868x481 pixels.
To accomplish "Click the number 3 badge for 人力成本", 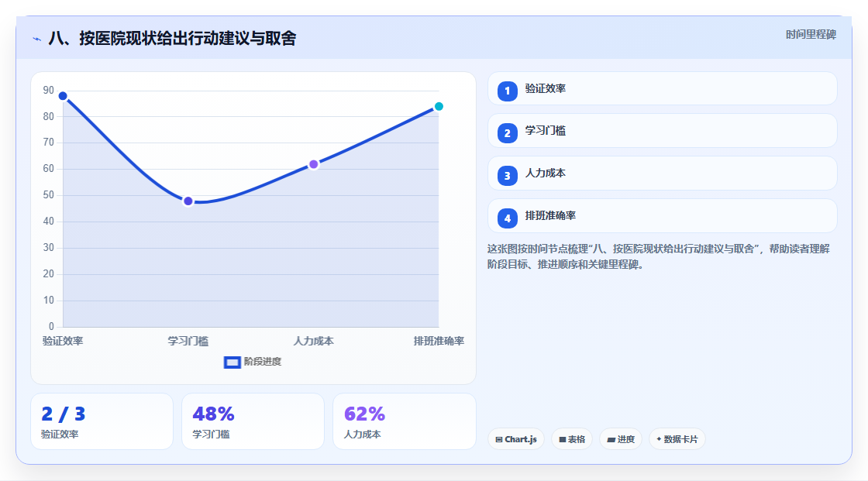I will click(x=507, y=176).
